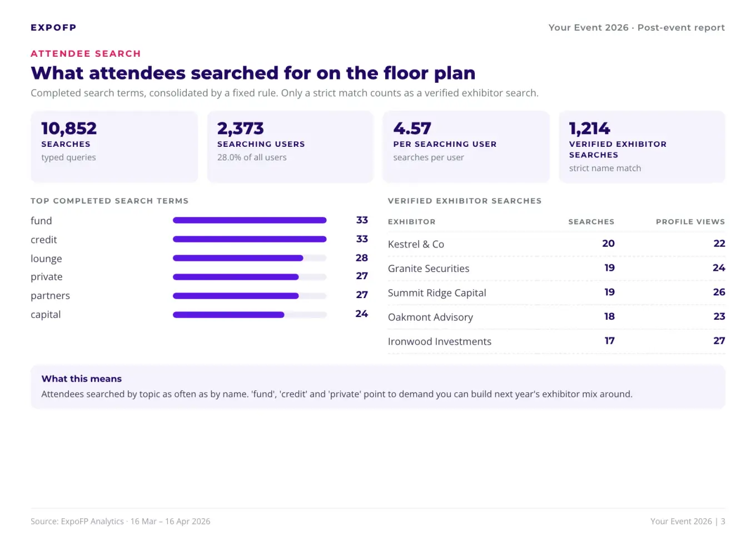The width and height of the screenshot is (756, 535).
Task: Click Ironwood Investments profile views 27
Action: (719, 340)
